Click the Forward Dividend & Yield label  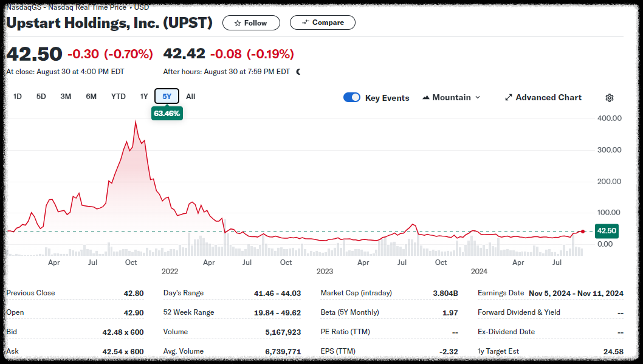(x=519, y=312)
